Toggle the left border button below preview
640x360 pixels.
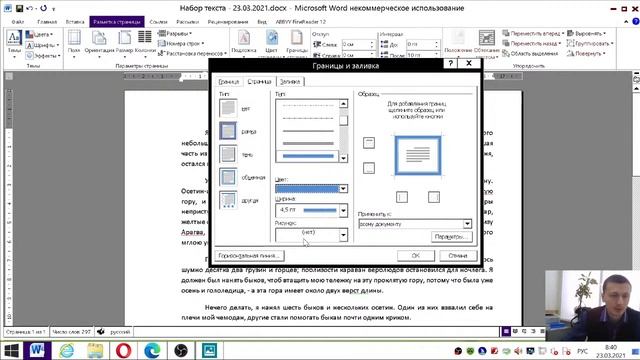click(x=402, y=197)
